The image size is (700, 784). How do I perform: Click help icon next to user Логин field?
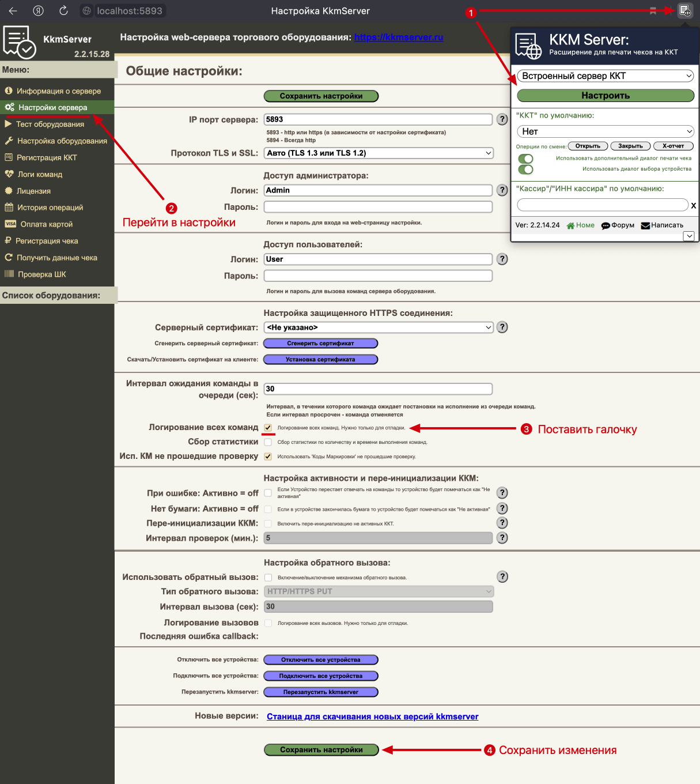502,259
